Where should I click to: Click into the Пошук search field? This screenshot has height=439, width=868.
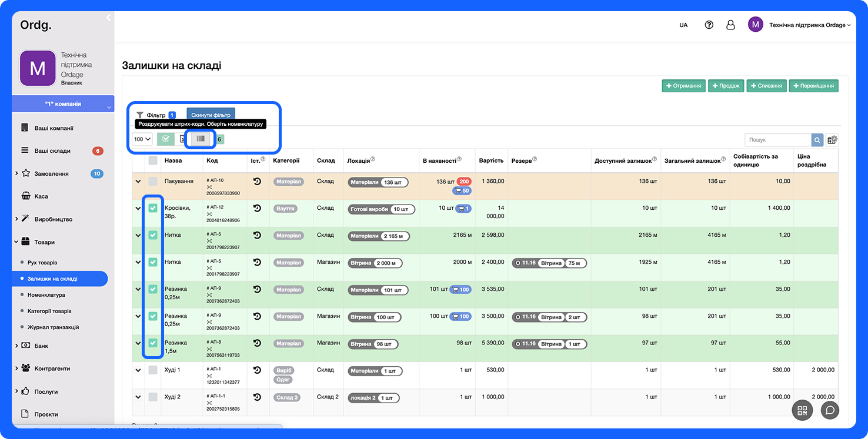[778, 140]
